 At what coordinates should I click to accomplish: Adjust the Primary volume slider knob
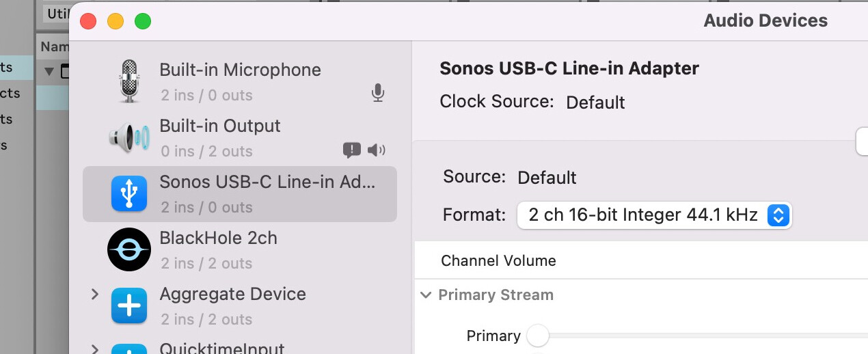pyautogui.click(x=538, y=336)
